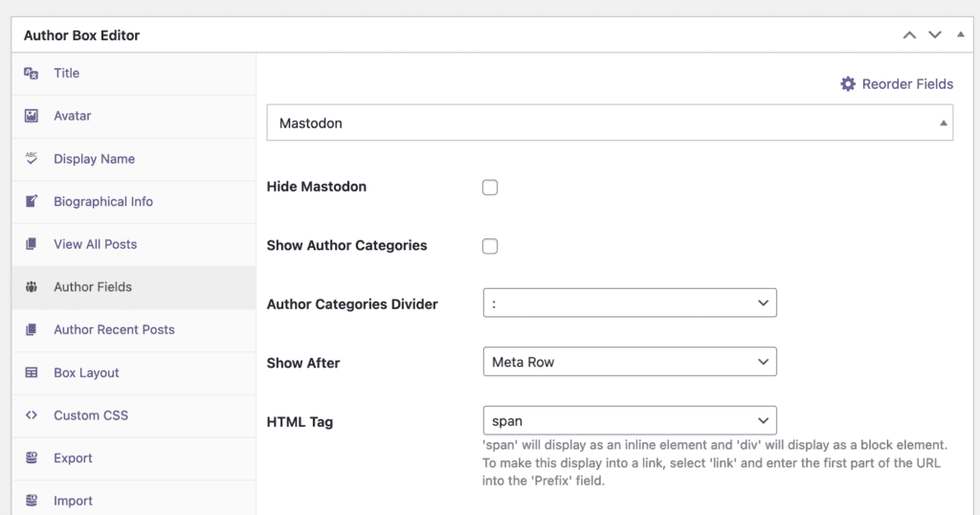Screen dimensions: 980x515
Task: Open the Show After dropdown
Action: (630, 362)
